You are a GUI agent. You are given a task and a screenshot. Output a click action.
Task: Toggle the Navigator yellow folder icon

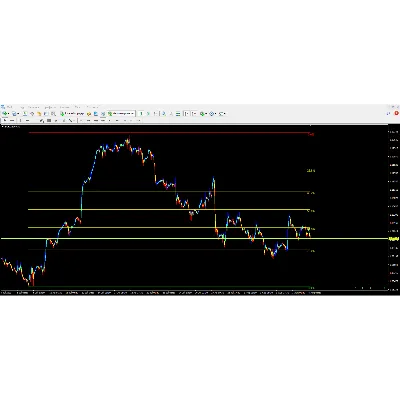click(39, 114)
